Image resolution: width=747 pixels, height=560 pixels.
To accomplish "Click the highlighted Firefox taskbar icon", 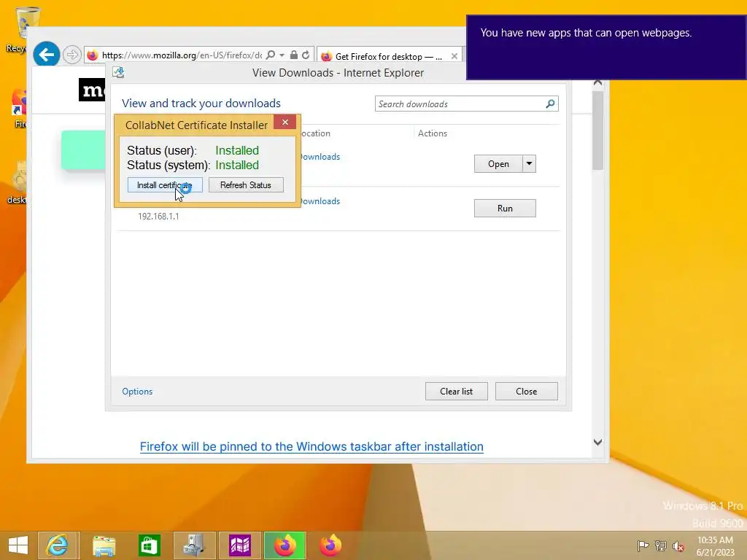I will 285,545.
